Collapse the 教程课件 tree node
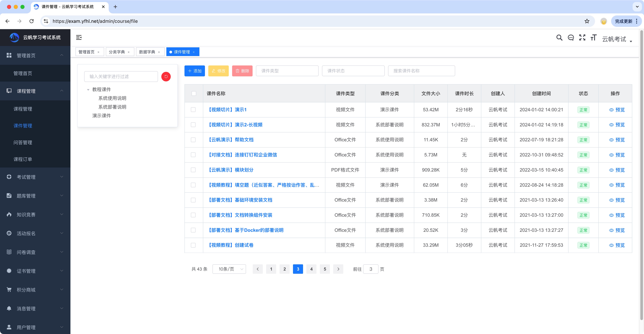The height and width of the screenshot is (334, 644). coord(88,90)
